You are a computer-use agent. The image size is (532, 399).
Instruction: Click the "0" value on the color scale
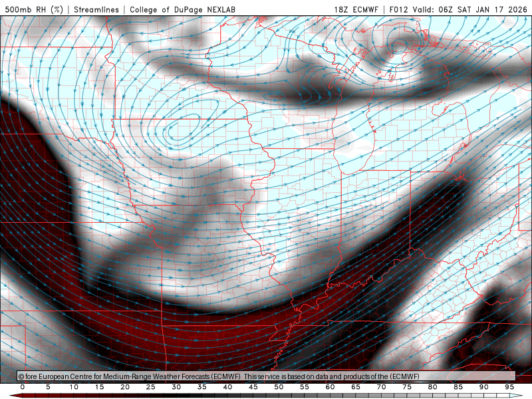click(x=23, y=387)
